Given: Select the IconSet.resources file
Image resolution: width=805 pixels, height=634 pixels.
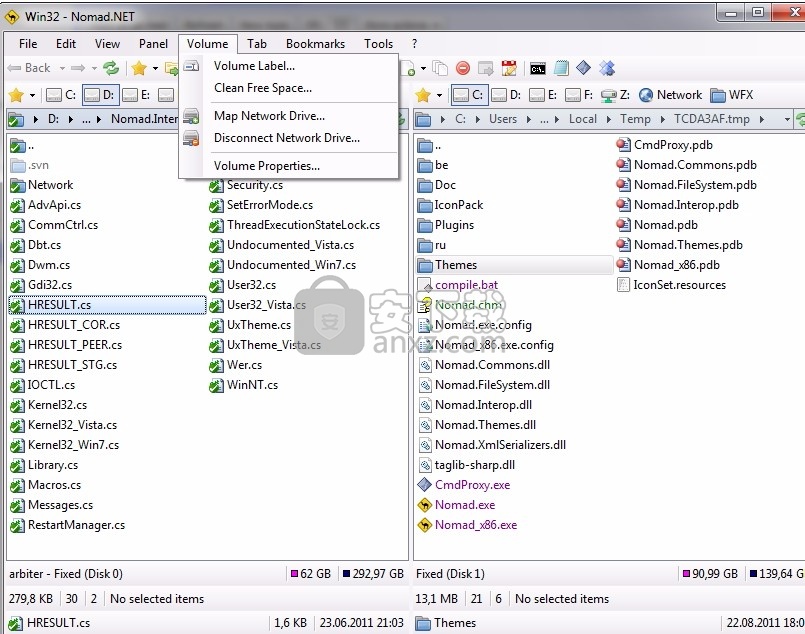Looking at the screenshot, I should pyautogui.click(x=672, y=285).
